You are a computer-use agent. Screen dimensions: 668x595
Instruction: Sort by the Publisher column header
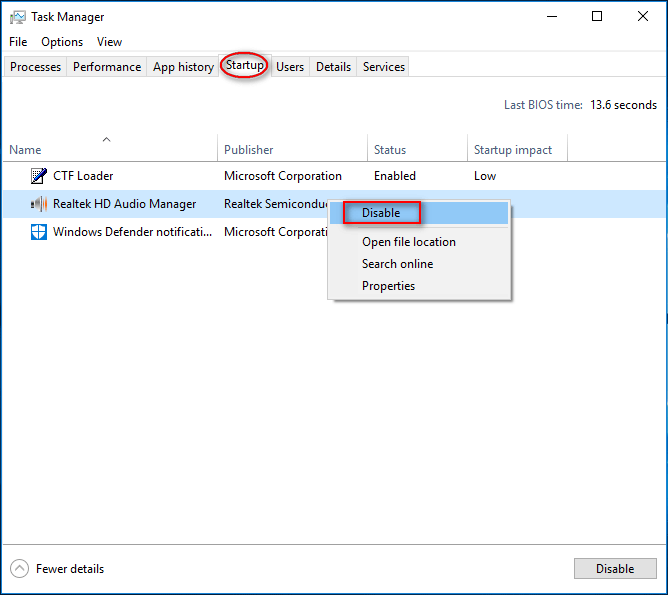pyautogui.click(x=292, y=149)
